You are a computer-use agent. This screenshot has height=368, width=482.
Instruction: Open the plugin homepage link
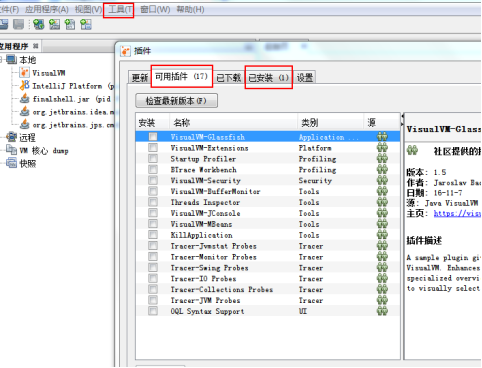point(457,213)
